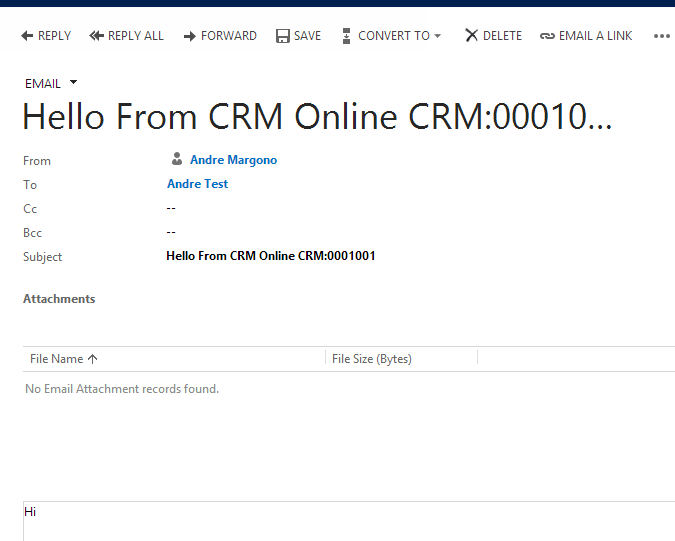Viewport: 675px width, 541px height.
Task: Select the Bcc field value
Action: tap(171, 232)
